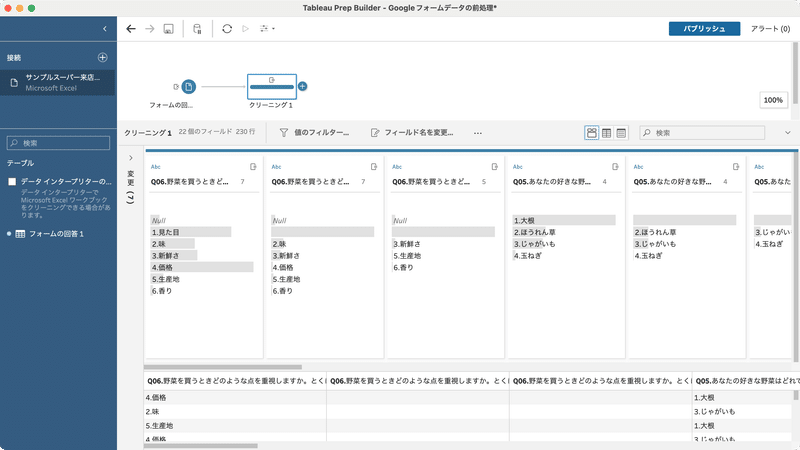Click the 100% zoom level control
This screenshot has width=800, height=450.
click(773, 100)
